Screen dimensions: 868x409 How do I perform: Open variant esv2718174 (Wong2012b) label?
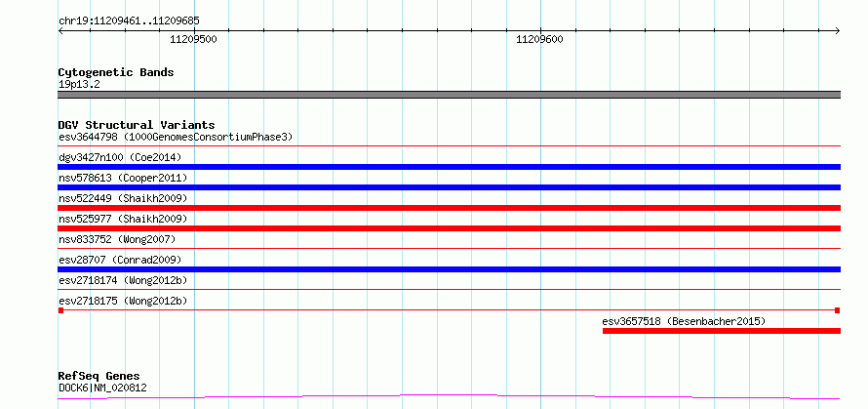123,280
